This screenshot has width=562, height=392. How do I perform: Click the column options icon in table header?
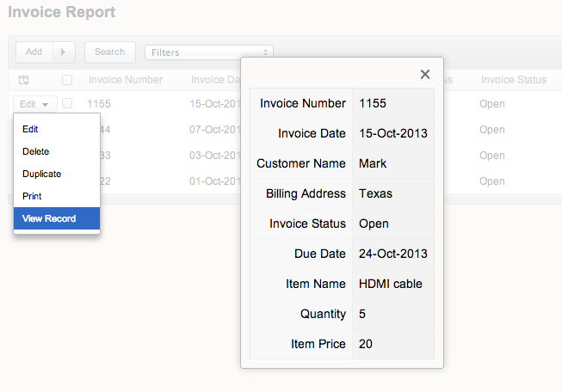tap(24, 80)
